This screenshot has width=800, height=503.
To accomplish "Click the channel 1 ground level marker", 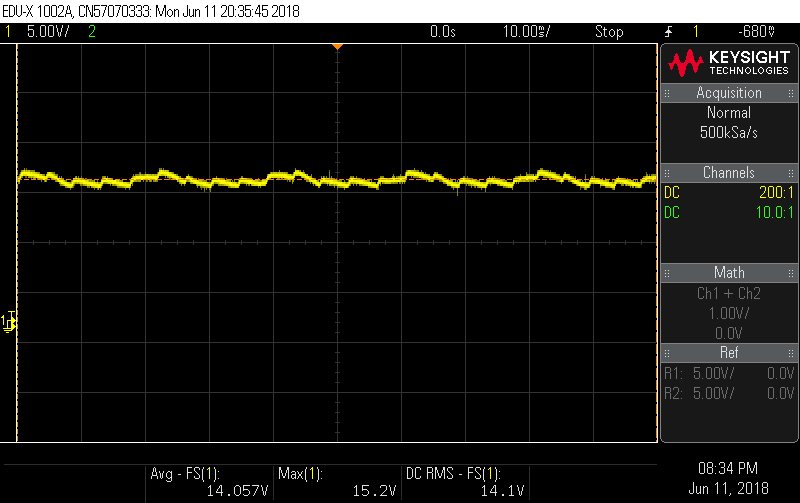I will click(8, 322).
